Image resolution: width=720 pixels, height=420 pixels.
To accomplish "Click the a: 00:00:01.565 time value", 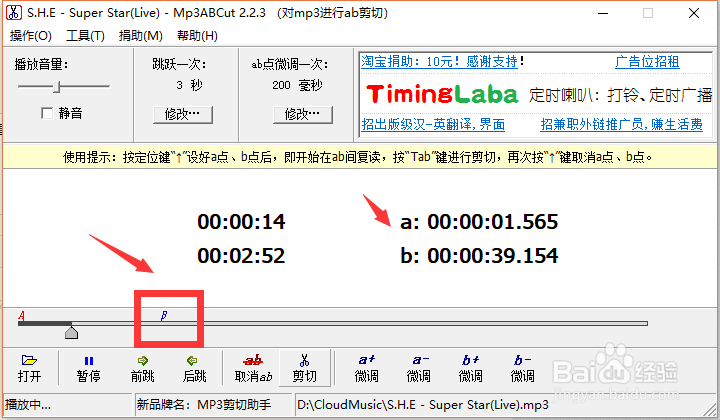I will (x=479, y=222).
